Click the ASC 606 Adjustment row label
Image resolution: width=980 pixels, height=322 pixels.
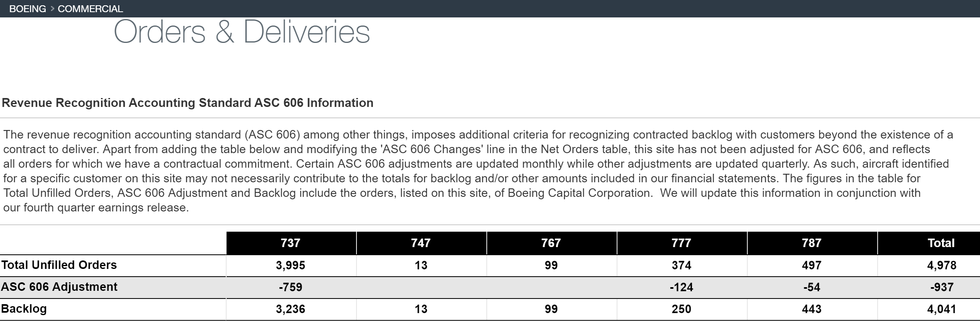point(59,287)
